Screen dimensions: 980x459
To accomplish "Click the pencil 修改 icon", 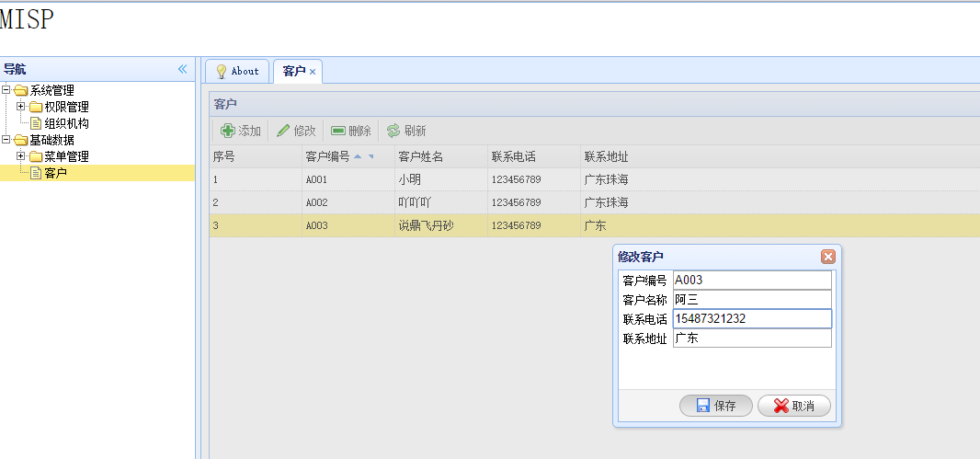I will point(283,131).
